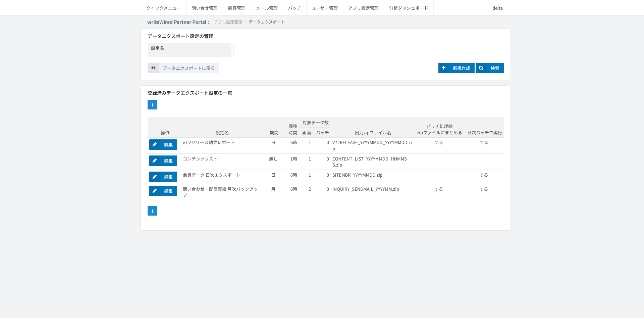Click データエクスポート設定の管理 heading
The height and width of the screenshot is (318, 644).
(180, 36)
